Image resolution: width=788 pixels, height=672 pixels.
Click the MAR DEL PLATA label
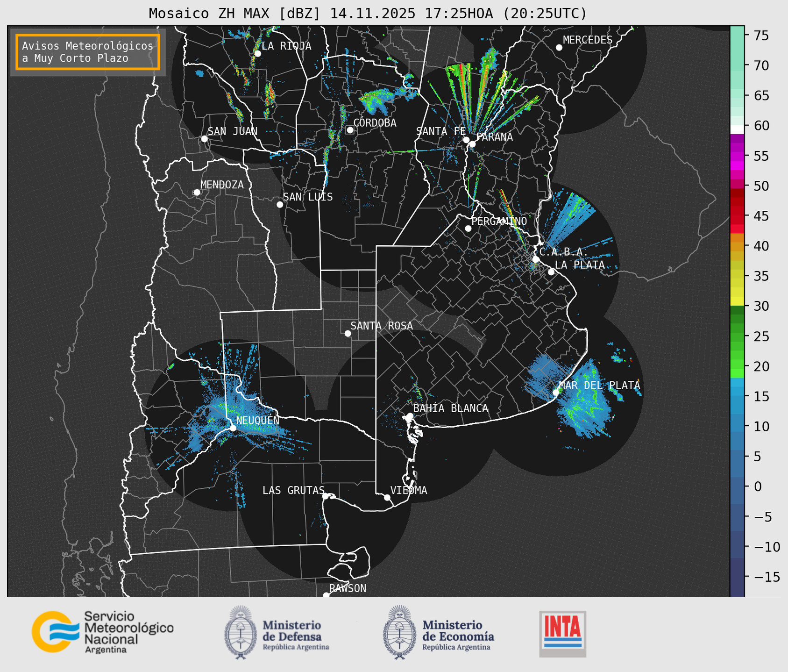(599, 386)
